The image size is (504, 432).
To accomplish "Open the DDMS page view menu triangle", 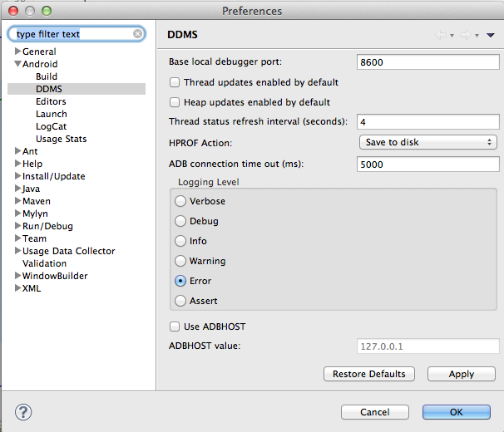I will tap(490, 35).
